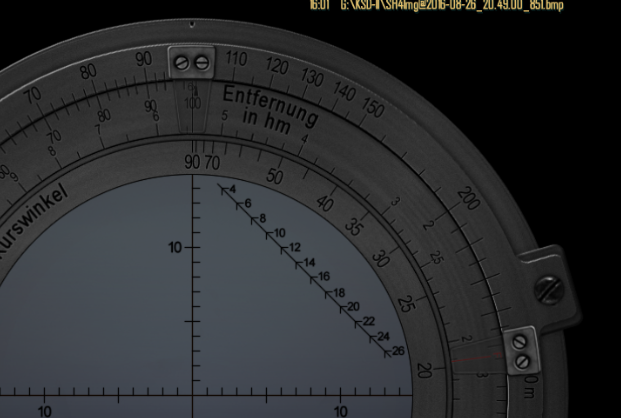Click the 14 label on the diagonal scale

click(310, 262)
